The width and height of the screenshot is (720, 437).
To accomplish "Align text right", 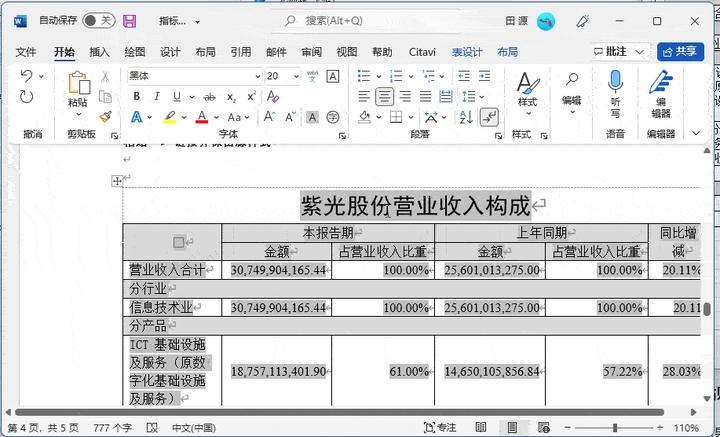I will click(405, 96).
